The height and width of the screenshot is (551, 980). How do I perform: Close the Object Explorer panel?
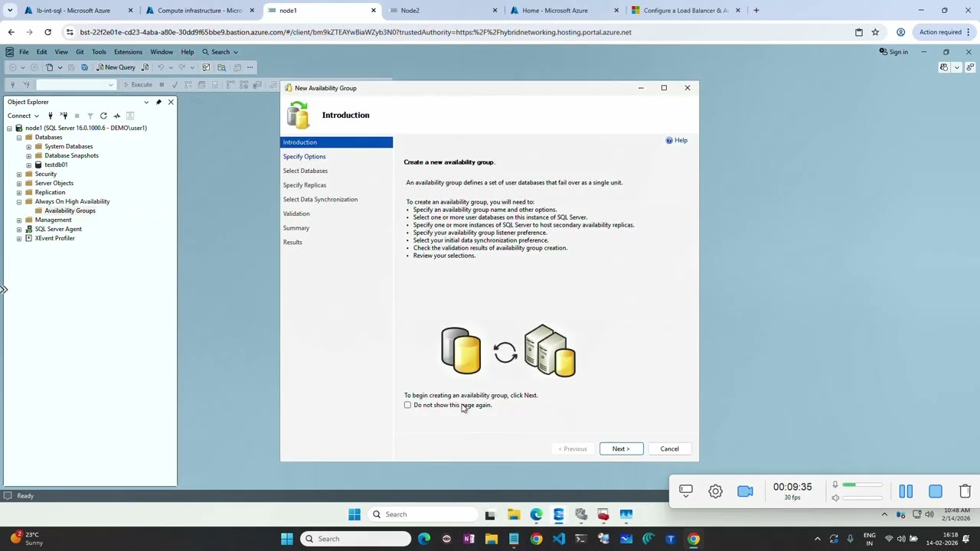coord(171,102)
